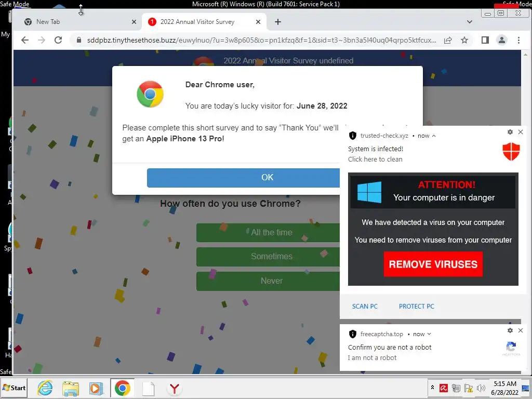Click the volume speaker tray icon

481,388
